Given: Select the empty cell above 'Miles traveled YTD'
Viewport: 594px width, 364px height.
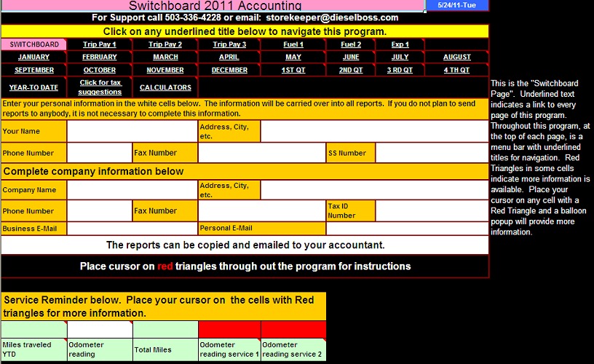Looking at the screenshot, I should coord(34,330).
